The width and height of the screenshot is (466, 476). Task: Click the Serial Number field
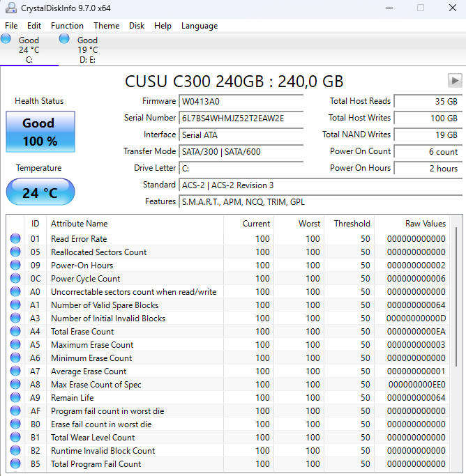(241, 118)
